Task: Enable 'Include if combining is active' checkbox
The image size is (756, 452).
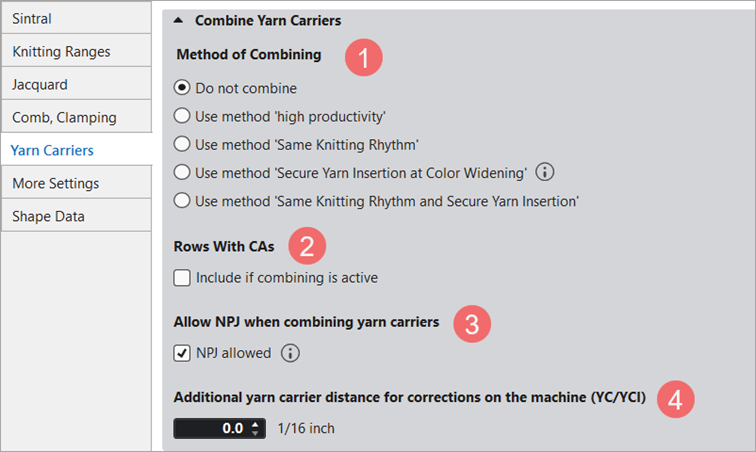Action: [x=182, y=277]
